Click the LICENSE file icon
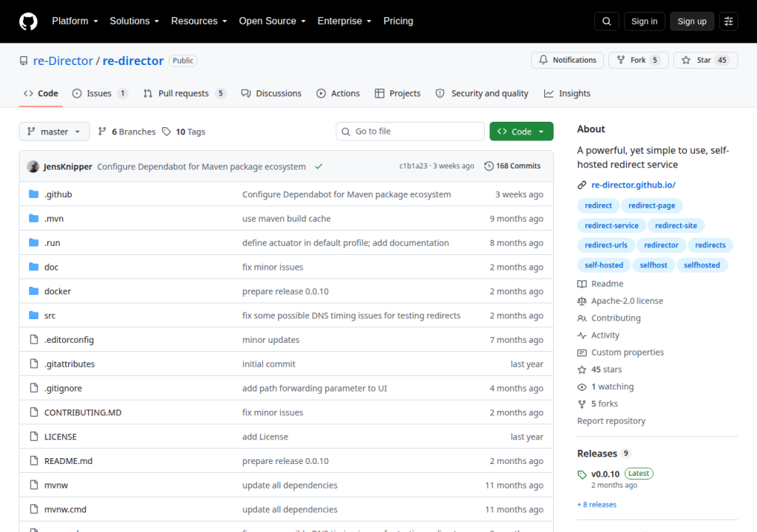Screen dimensions: 757x532 34,437
